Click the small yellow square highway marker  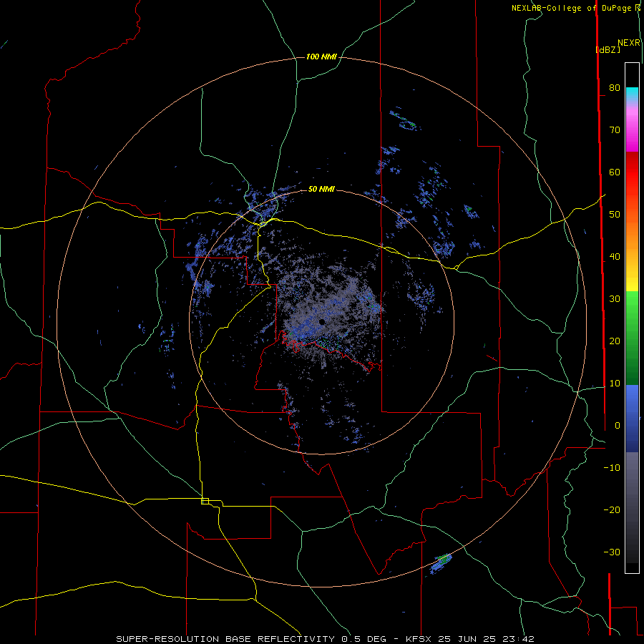pyautogui.click(x=205, y=501)
